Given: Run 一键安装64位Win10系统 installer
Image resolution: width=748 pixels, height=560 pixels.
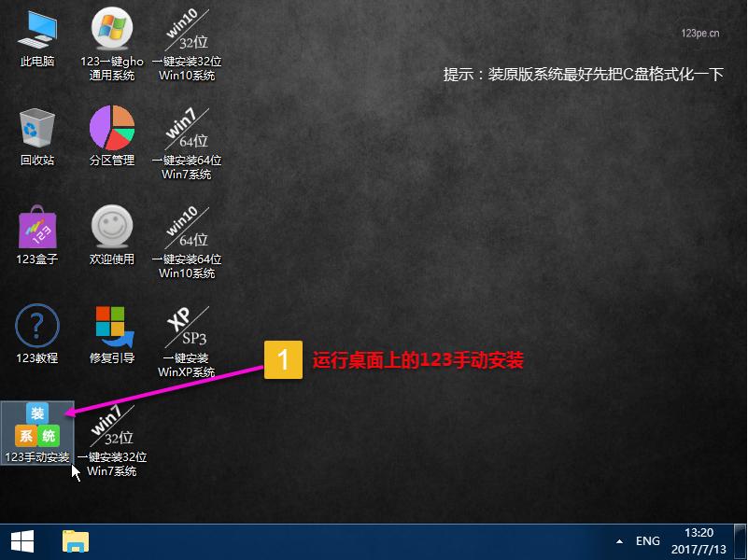Looking at the screenshot, I should point(185,229).
